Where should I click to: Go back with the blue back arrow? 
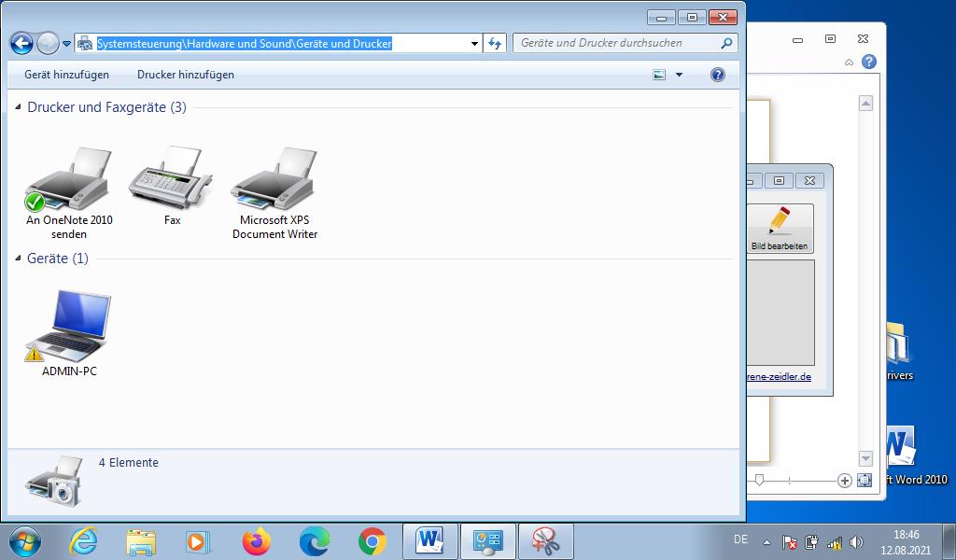22,43
